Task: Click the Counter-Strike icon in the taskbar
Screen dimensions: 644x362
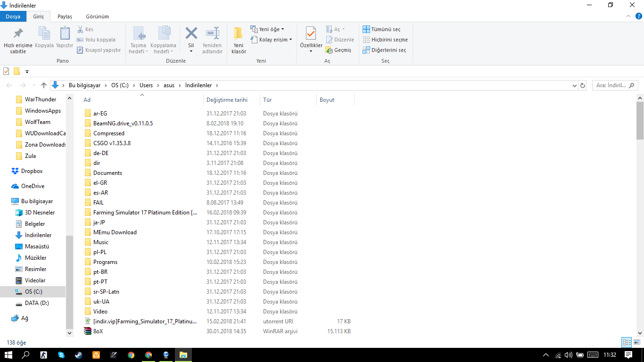Action: pyautogui.click(x=44, y=355)
